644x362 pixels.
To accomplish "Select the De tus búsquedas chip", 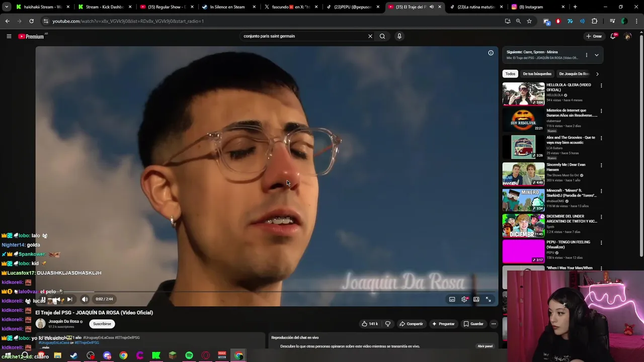I will tap(537, 74).
